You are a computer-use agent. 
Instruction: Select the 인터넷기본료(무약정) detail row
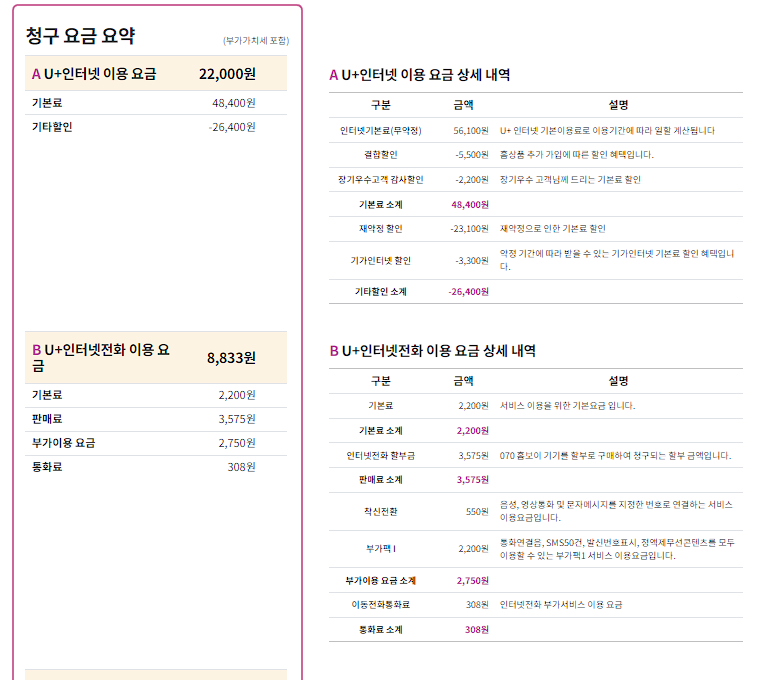[x=535, y=130]
